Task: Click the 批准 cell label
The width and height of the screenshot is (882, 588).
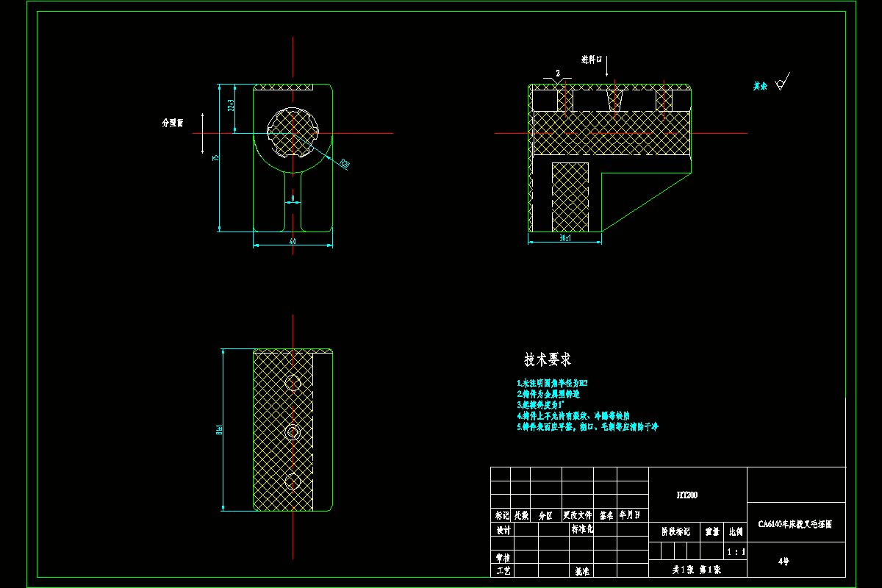Action: (x=581, y=571)
